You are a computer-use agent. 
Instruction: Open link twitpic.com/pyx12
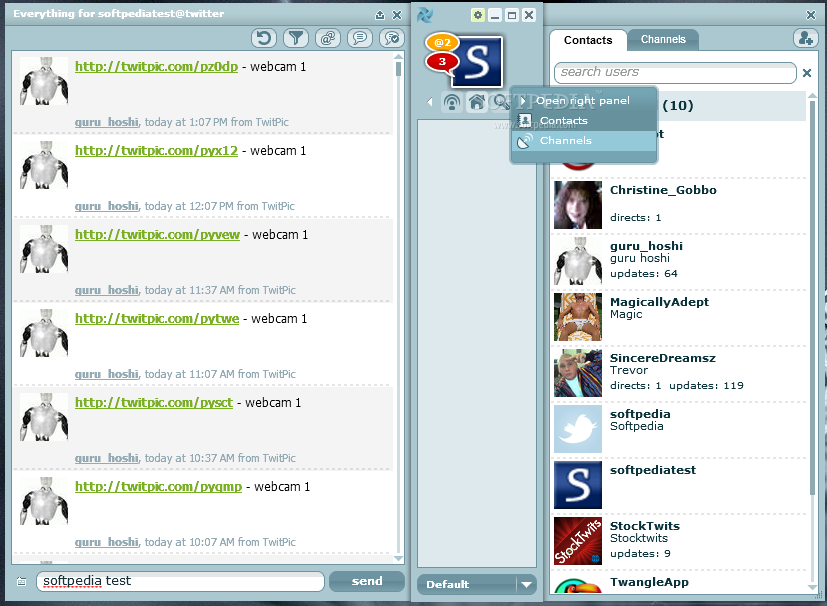(x=156, y=150)
